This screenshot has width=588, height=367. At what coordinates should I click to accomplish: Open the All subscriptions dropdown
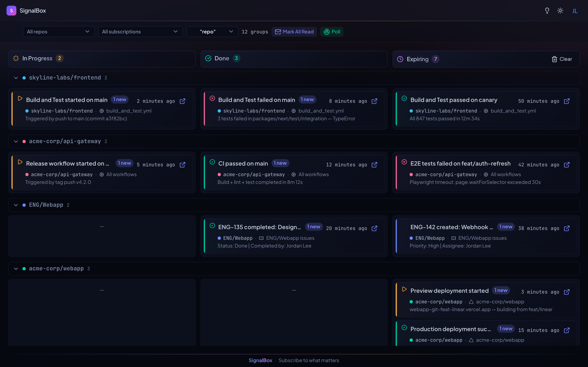click(x=140, y=32)
